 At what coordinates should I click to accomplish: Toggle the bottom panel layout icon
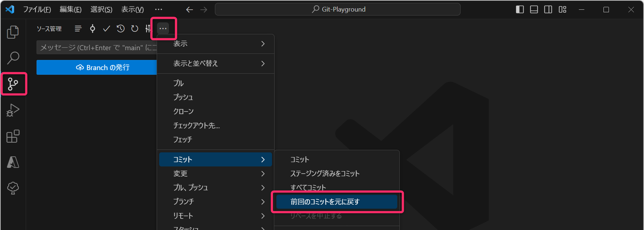click(x=534, y=9)
